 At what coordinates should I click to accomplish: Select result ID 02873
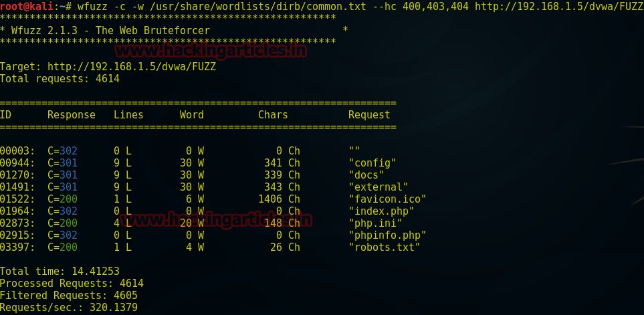pyautogui.click(x=17, y=223)
